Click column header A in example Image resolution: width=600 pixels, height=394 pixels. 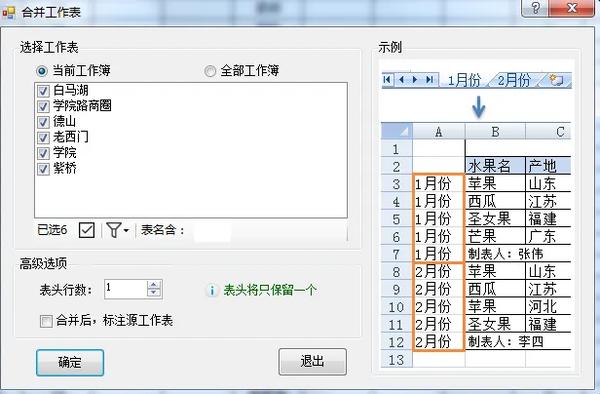(439, 132)
